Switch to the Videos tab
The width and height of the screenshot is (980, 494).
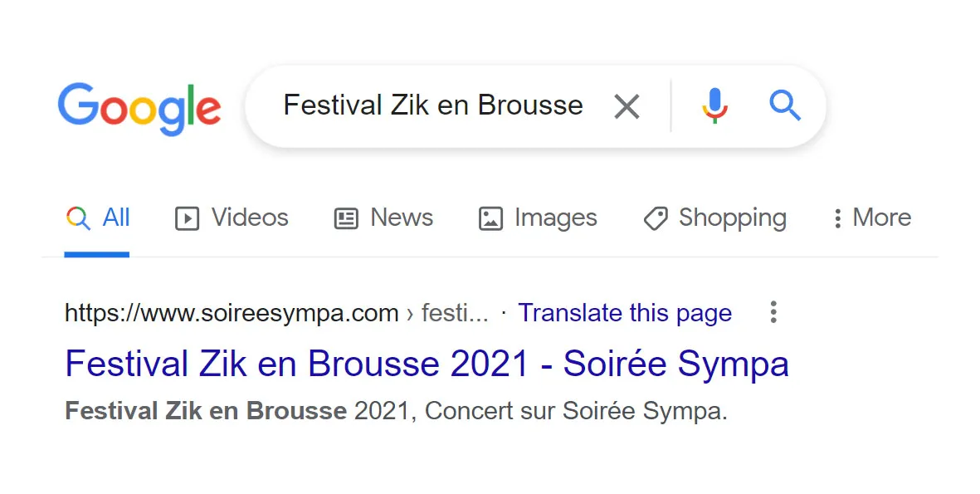tap(250, 218)
